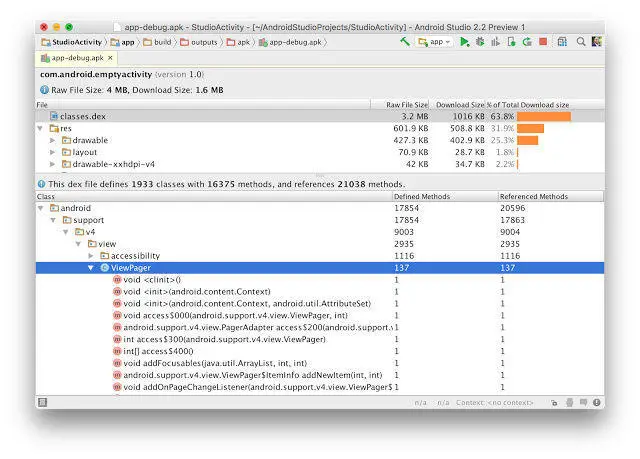Image resolution: width=640 pixels, height=459 pixels.
Task: Click the dex file info icon
Action: (x=42, y=184)
